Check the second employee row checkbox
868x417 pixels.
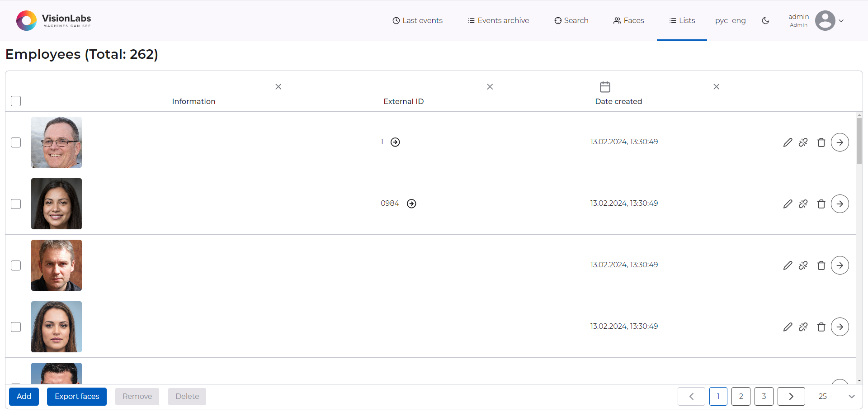point(15,204)
